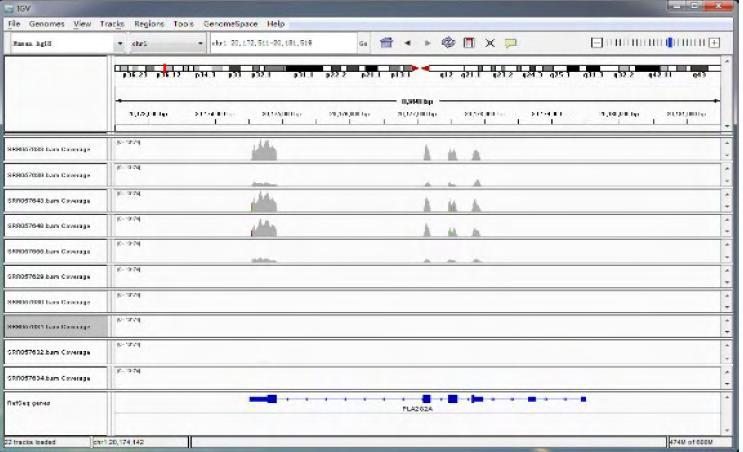The width and height of the screenshot is (743, 452).
Task: Open the Tracks menu
Action: pyautogui.click(x=112, y=24)
